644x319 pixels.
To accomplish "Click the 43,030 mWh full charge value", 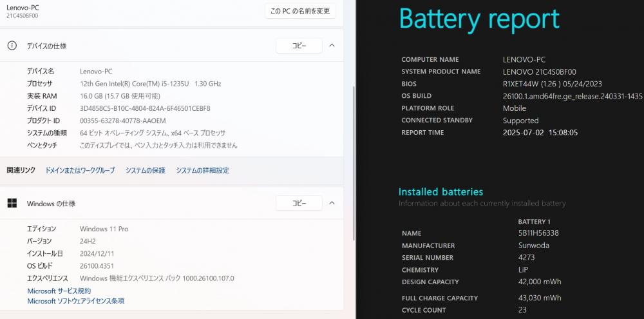I will [x=540, y=298].
